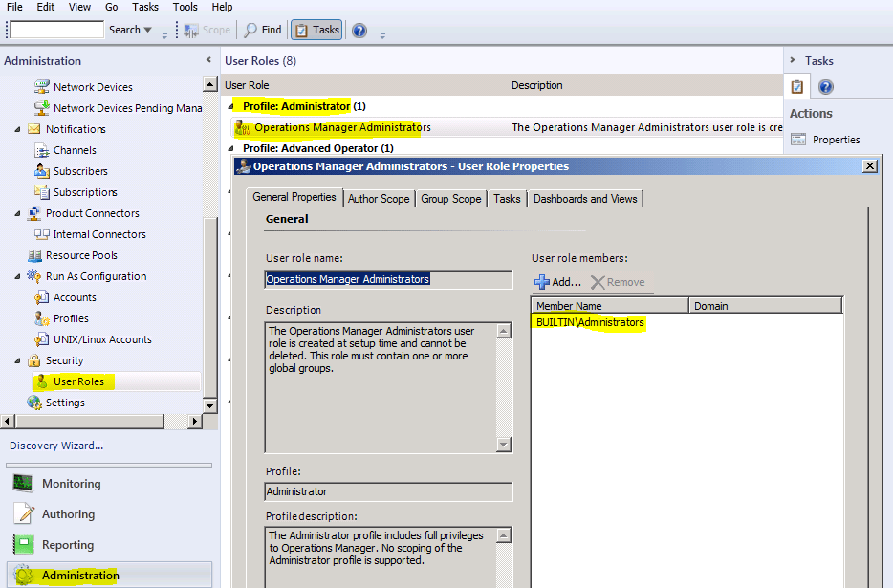This screenshot has width=893, height=588.
Task: Close the User Role Properties dialog
Action: pos(870,165)
